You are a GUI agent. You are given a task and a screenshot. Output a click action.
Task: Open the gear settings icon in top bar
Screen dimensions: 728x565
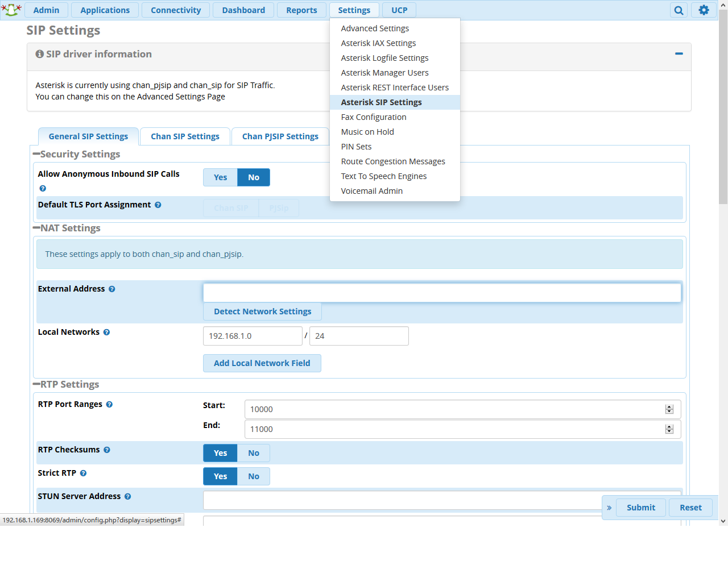pyautogui.click(x=704, y=10)
